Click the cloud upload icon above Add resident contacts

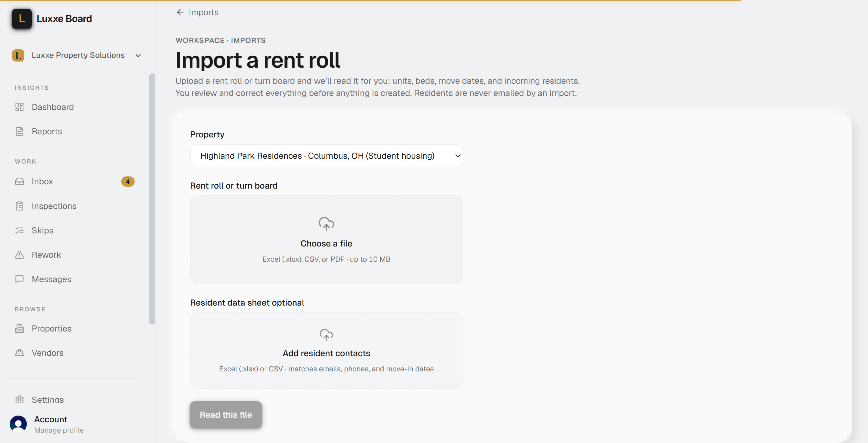click(326, 335)
